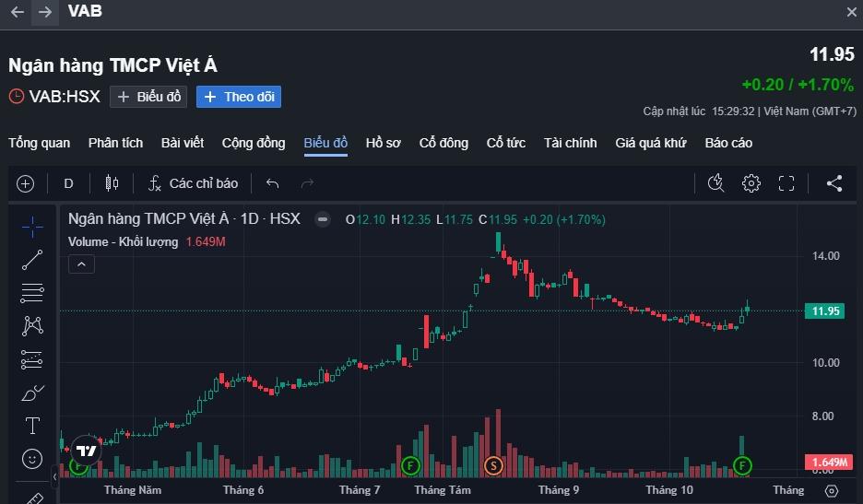Switch to the Tài chính tab
The width and height of the screenshot is (863, 504).
point(570,143)
